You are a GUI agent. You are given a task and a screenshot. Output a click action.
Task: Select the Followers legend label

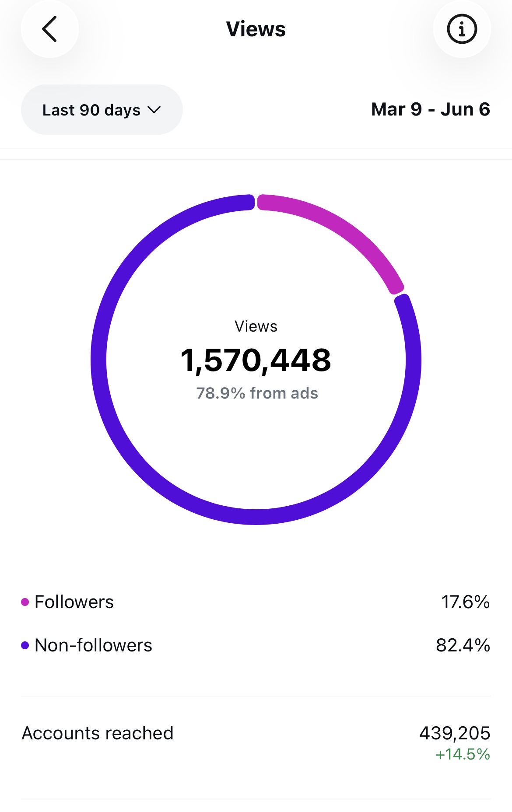tap(74, 602)
